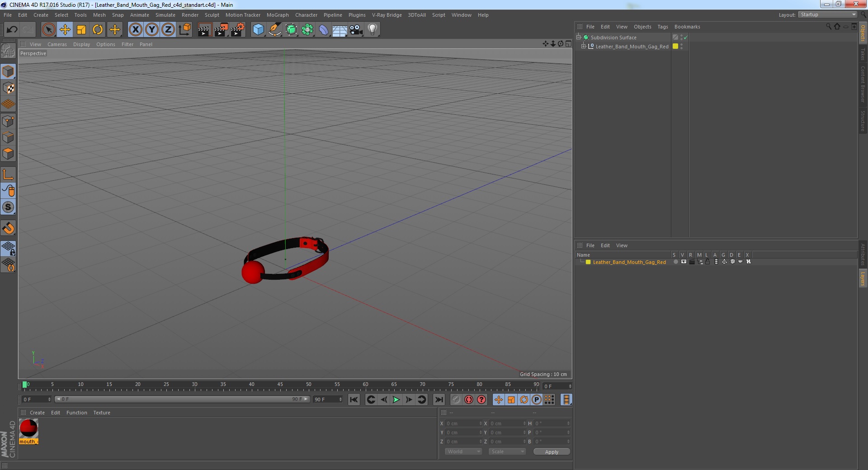Click Apply in coordinates panel
This screenshot has height=470, width=868.
pos(552,452)
